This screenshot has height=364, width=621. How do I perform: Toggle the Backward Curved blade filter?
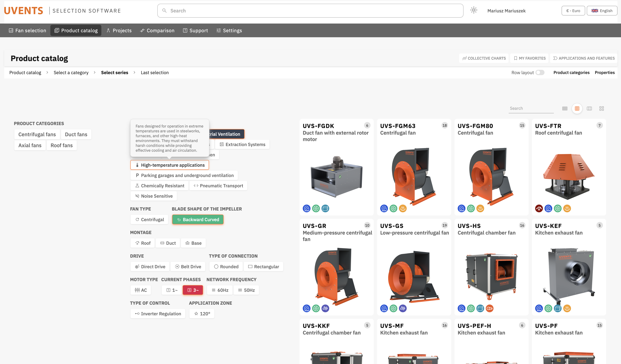click(198, 220)
